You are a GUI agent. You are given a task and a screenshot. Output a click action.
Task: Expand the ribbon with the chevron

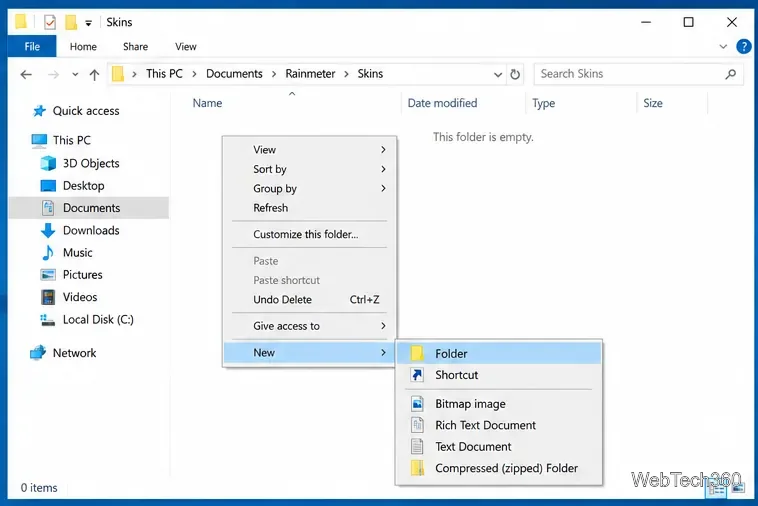tap(723, 46)
